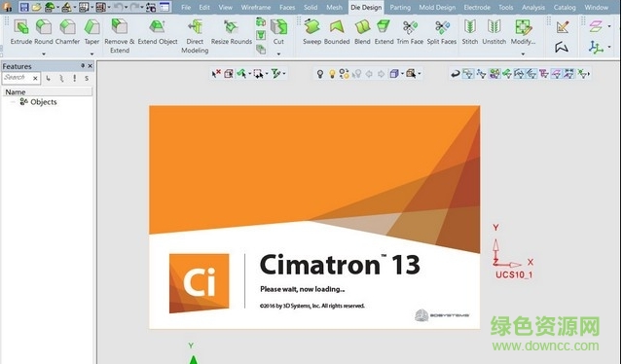622x364 pixels.
Task: Open the Modify tool
Action: tap(523, 32)
